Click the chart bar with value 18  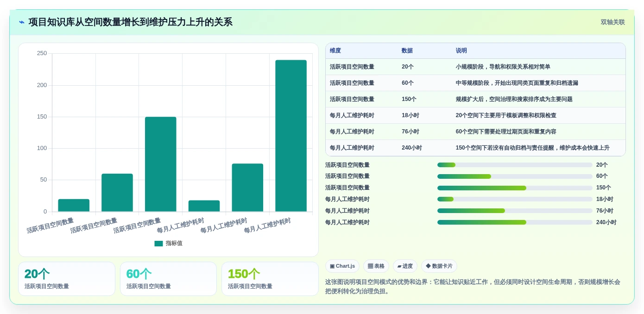[204, 206]
